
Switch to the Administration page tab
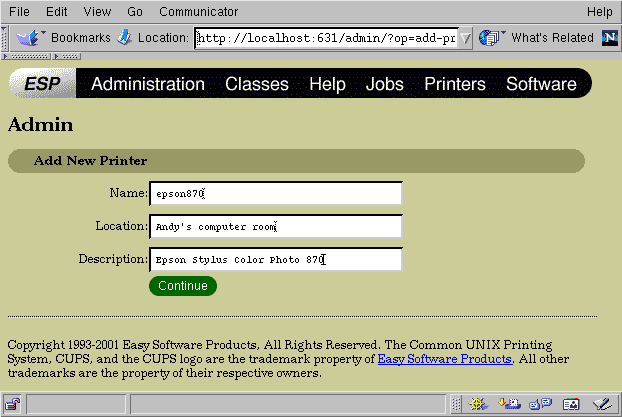(x=148, y=84)
